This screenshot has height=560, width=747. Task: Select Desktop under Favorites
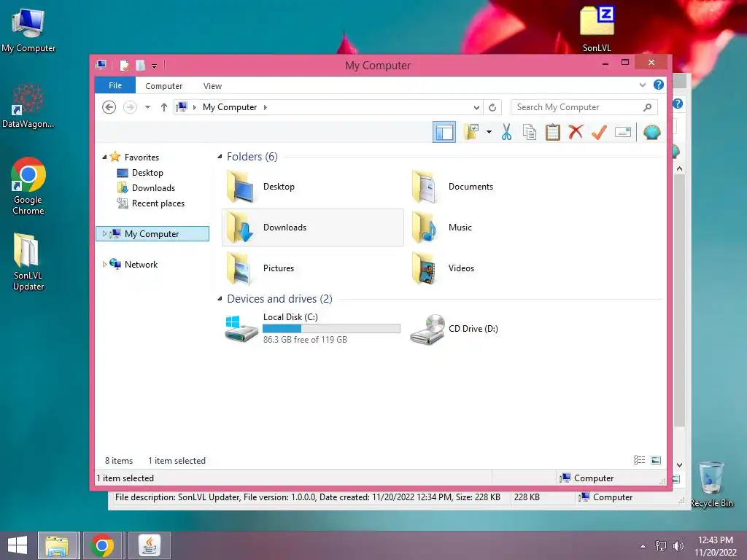point(147,172)
